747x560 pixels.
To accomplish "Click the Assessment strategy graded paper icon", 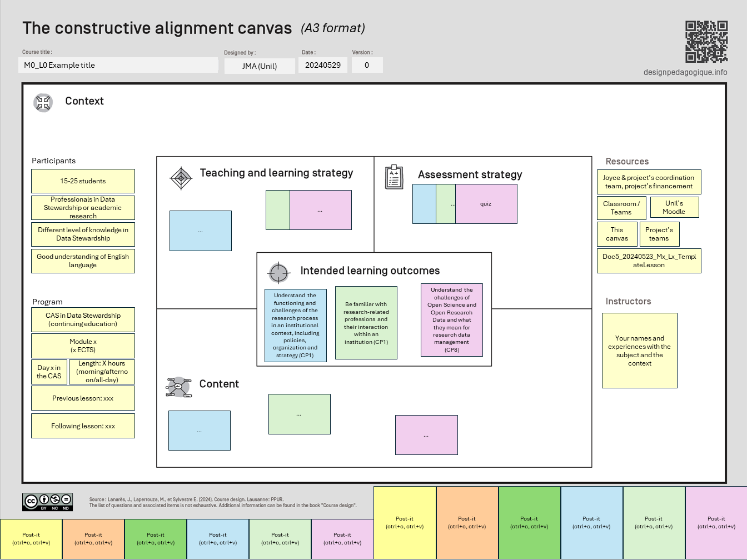I will 394,177.
